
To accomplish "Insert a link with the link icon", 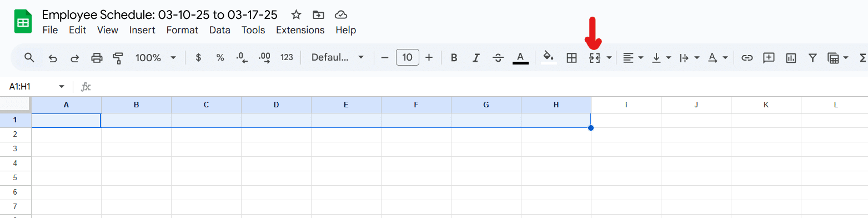I will pos(747,58).
